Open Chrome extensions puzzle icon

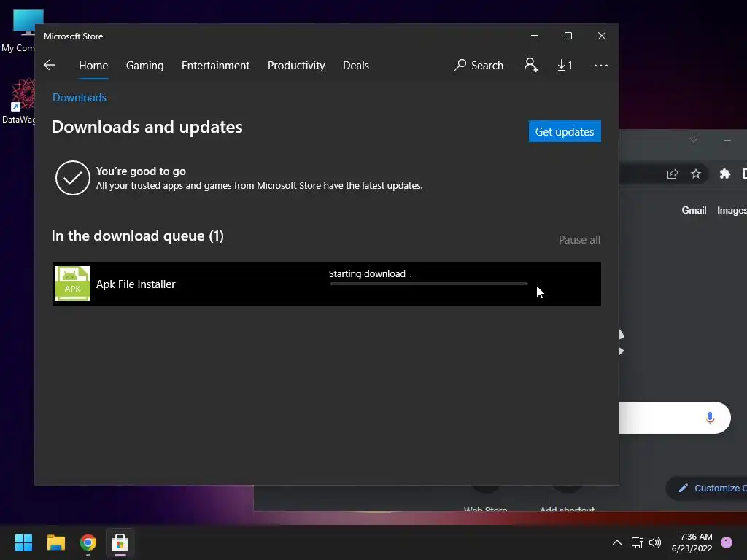[724, 174]
